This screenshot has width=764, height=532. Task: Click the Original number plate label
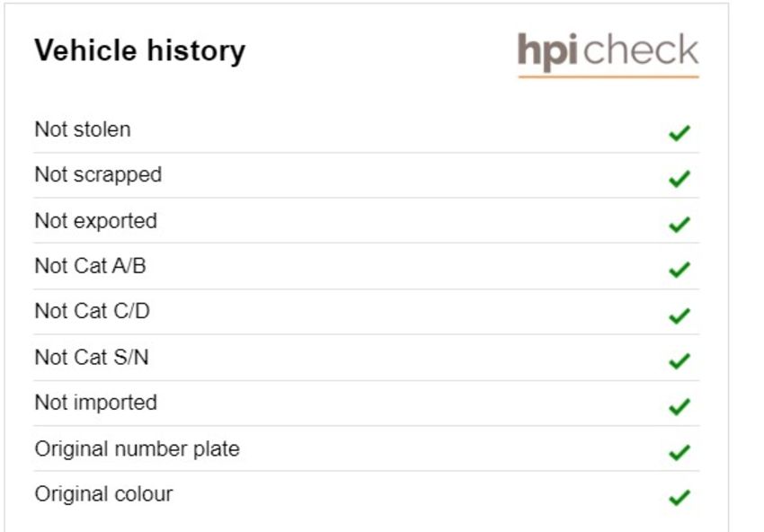[x=137, y=449]
